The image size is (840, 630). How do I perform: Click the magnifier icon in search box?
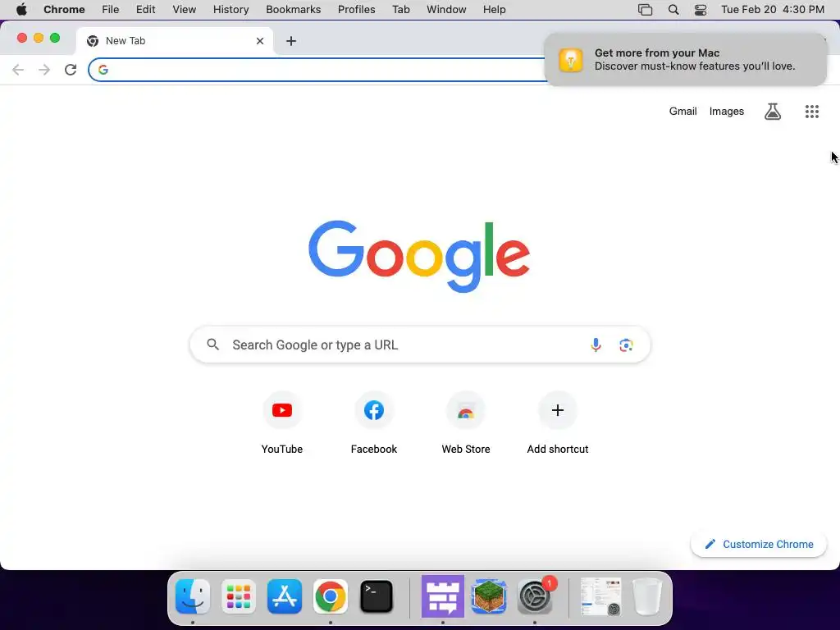[x=212, y=345]
